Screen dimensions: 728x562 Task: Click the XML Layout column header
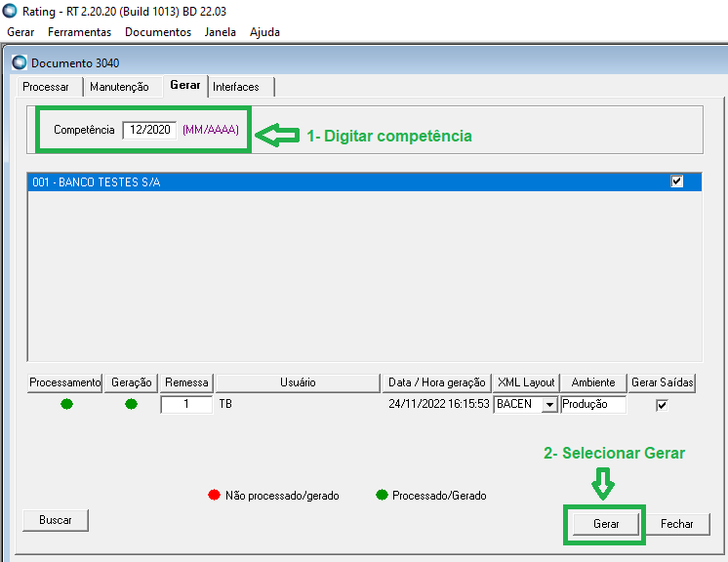click(x=526, y=382)
